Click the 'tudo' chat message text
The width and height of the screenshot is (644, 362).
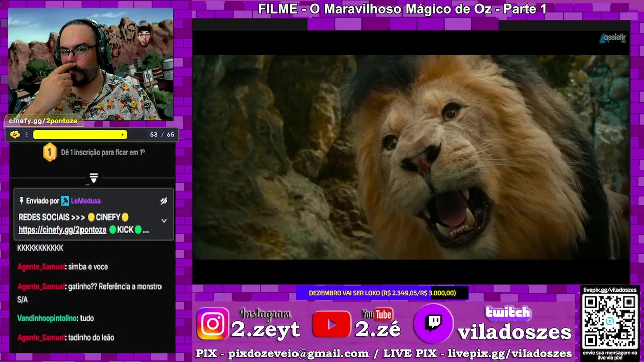click(x=87, y=318)
